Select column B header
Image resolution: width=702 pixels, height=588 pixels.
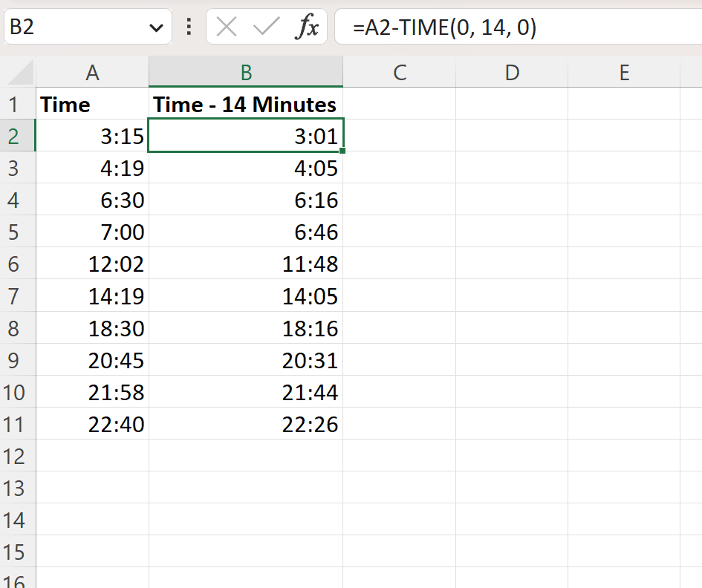click(x=246, y=73)
